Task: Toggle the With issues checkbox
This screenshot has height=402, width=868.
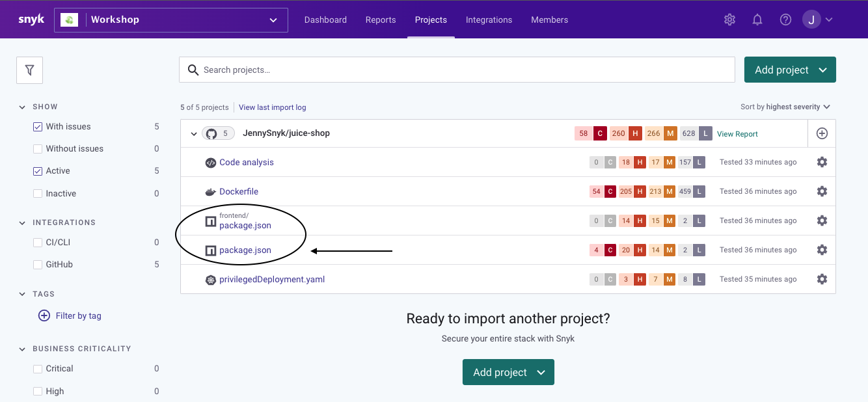Action: [38, 127]
